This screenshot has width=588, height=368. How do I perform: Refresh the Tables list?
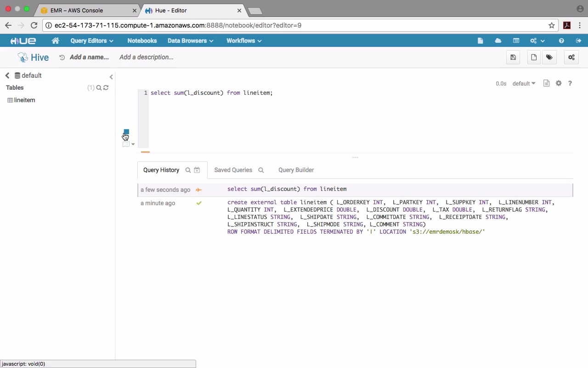[x=106, y=87]
